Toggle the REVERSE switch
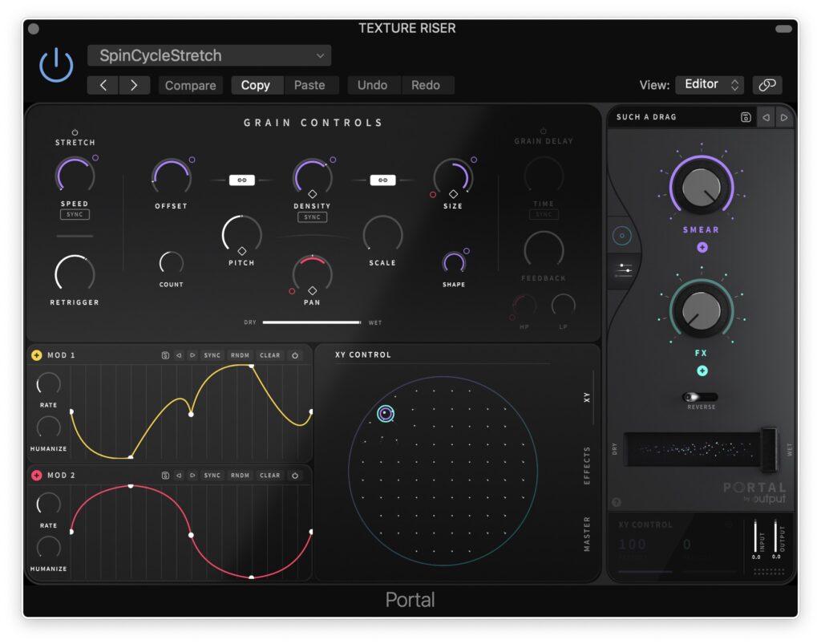821x644 pixels. pyautogui.click(x=700, y=397)
